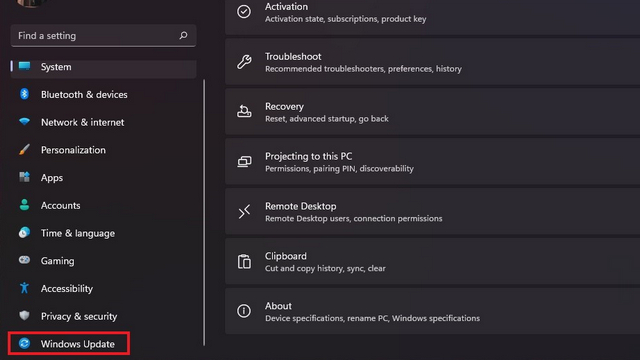The image size is (640, 360).
Task: Open Network & internet Wi-Fi icon
Action: pyautogui.click(x=24, y=122)
